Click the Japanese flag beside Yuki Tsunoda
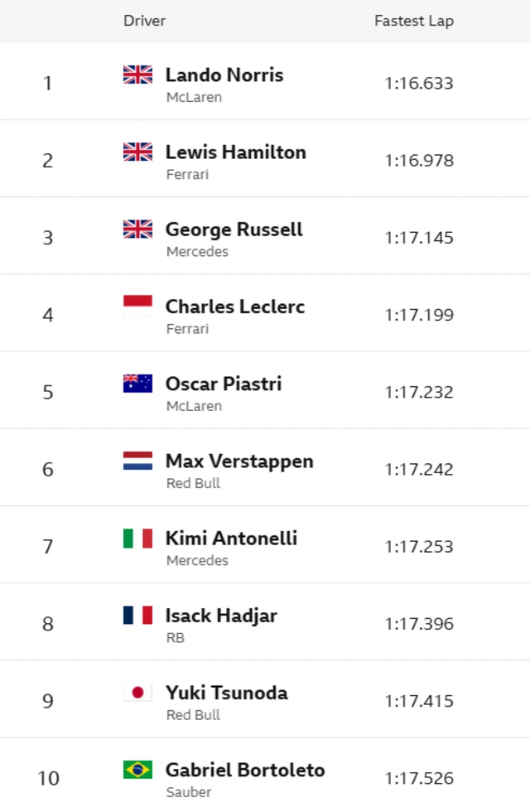The image size is (530, 812). tap(137, 692)
